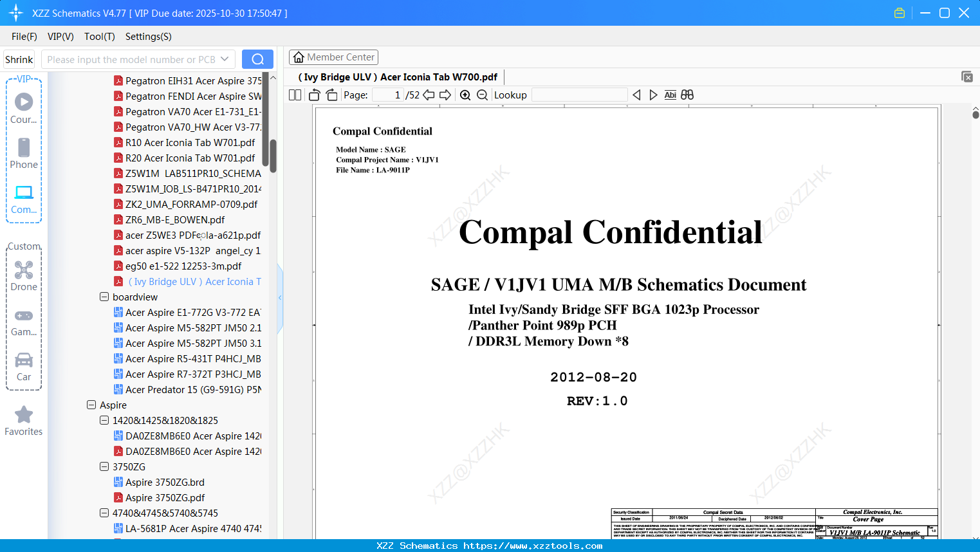Click the yellow toolbox icon in title bar
The image size is (980, 552).
900,13
